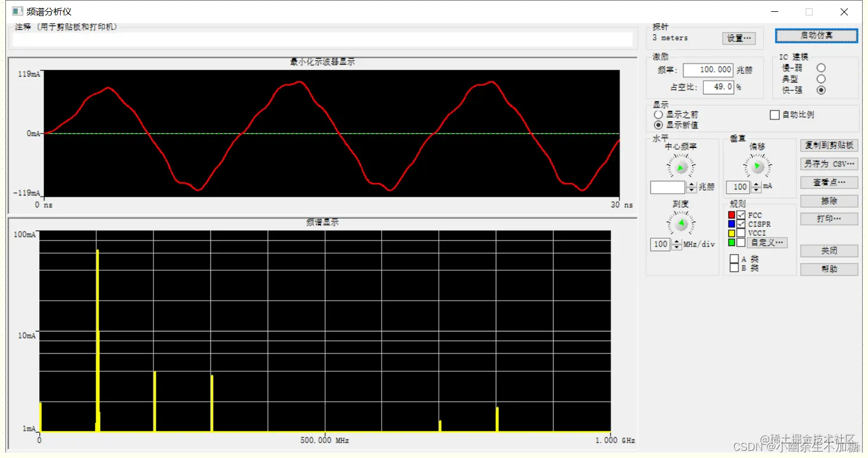Click the yellow VCCI color swatch
Image resolution: width=868 pixels, height=458 pixels.
click(x=732, y=233)
